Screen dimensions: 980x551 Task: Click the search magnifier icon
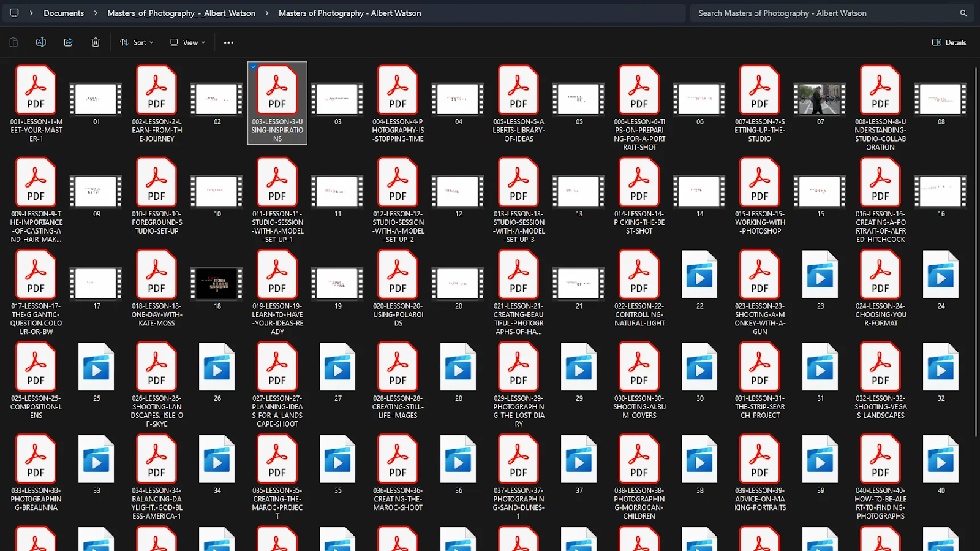click(x=963, y=13)
